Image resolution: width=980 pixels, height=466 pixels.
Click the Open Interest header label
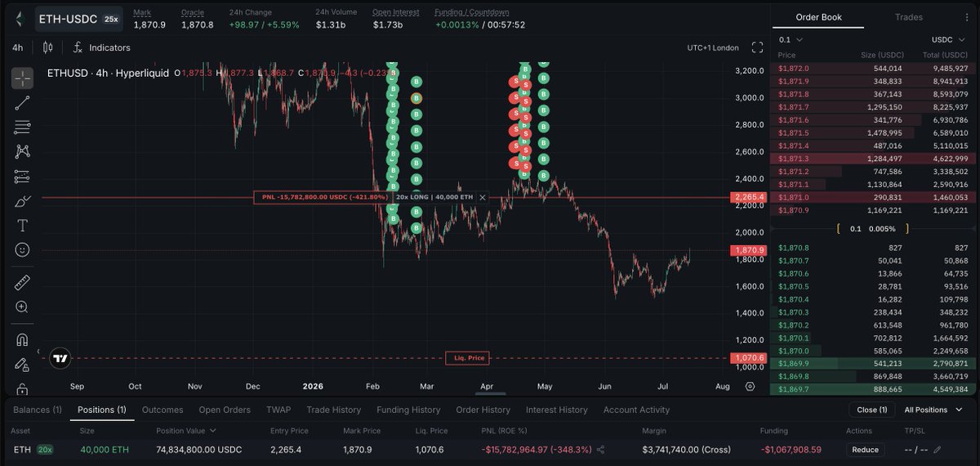[x=396, y=12]
